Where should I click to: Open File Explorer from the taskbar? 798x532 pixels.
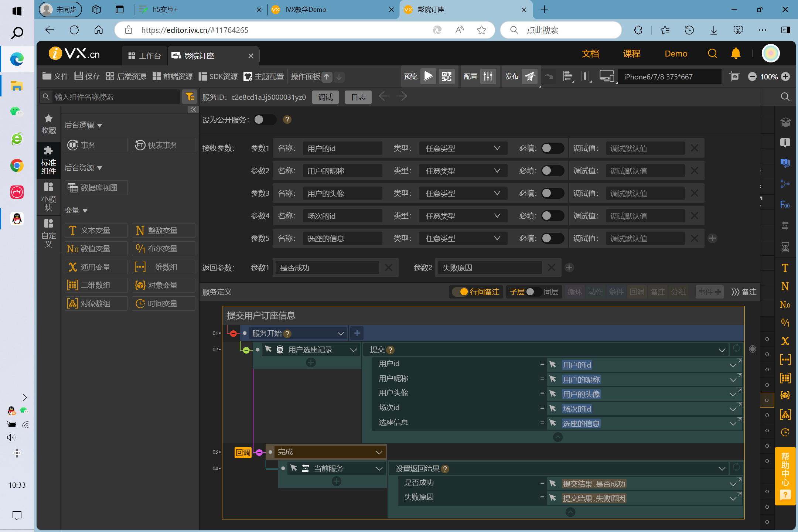coord(17,86)
